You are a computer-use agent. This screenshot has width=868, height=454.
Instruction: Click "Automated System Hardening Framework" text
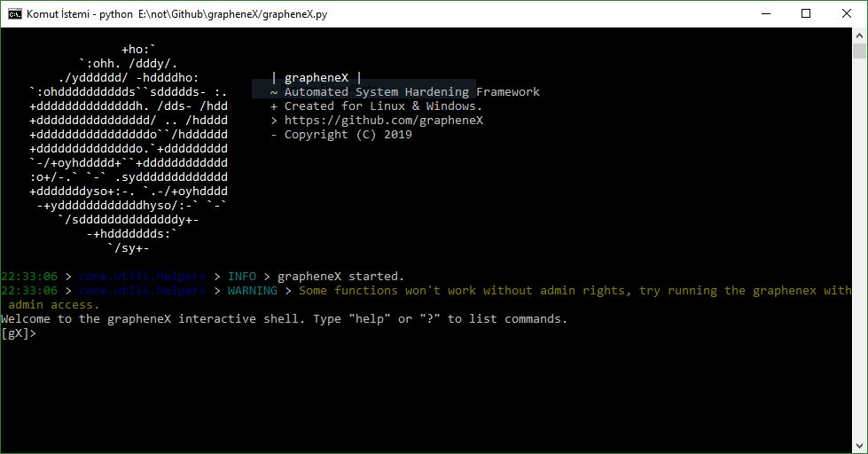412,92
